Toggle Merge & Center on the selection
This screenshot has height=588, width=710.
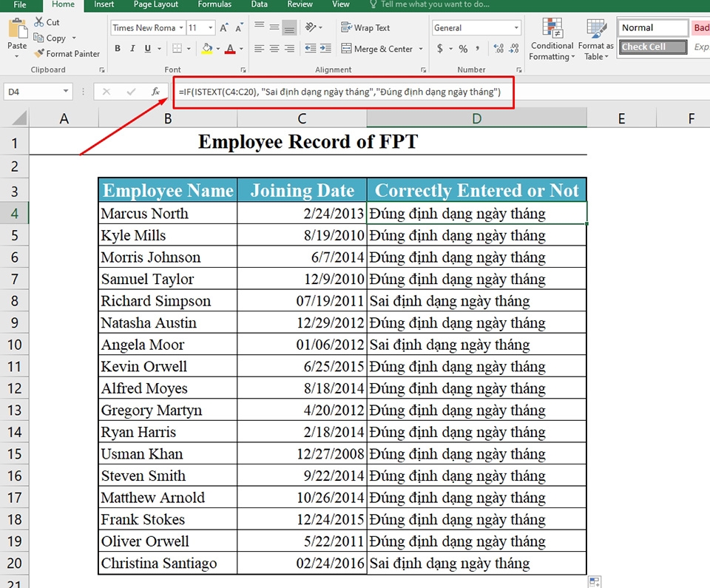(x=379, y=48)
